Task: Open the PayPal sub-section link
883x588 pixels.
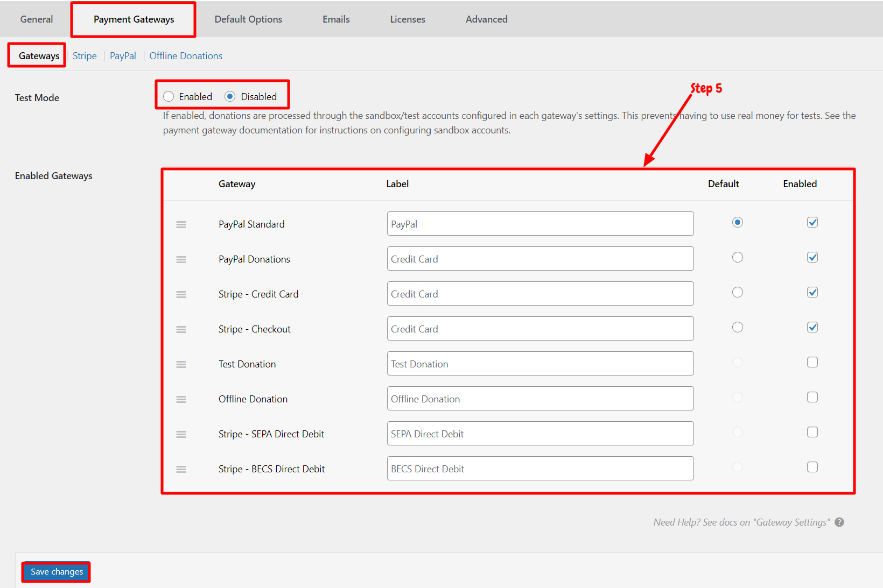Action: [123, 56]
